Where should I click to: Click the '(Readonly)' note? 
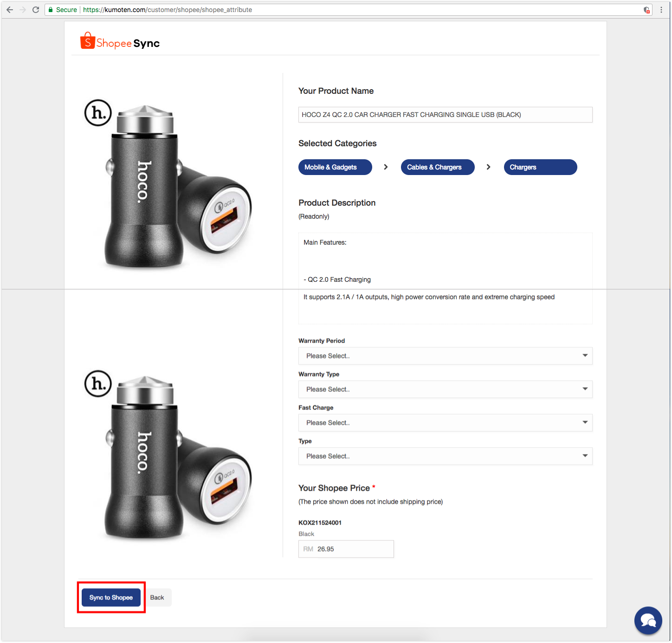click(314, 216)
